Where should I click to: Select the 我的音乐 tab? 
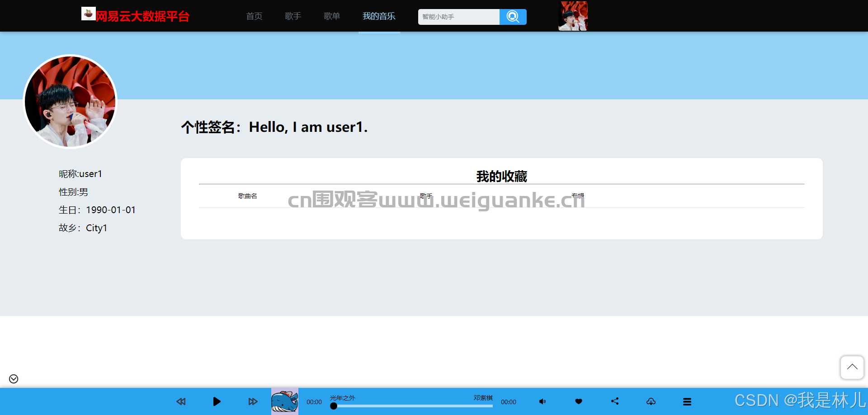[x=379, y=16]
